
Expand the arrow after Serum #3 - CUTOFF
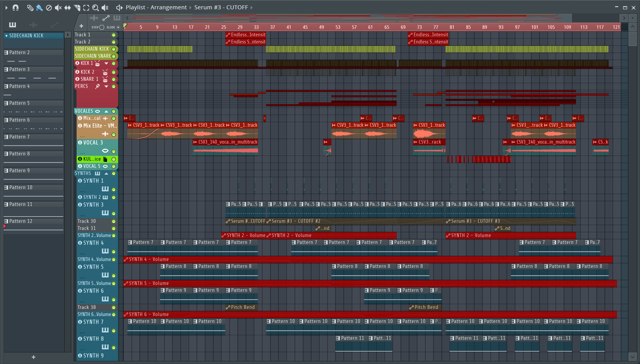pyautogui.click(x=252, y=8)
